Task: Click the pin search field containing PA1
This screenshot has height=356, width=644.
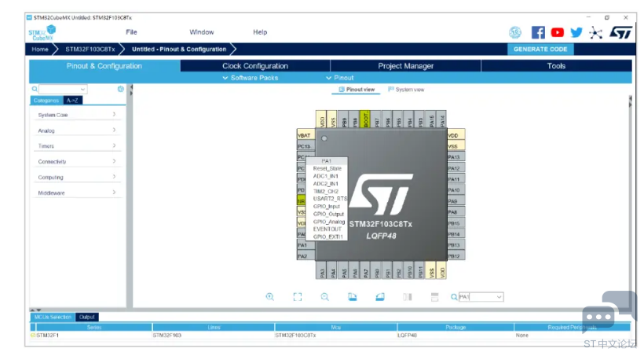Action: [477, 297]
